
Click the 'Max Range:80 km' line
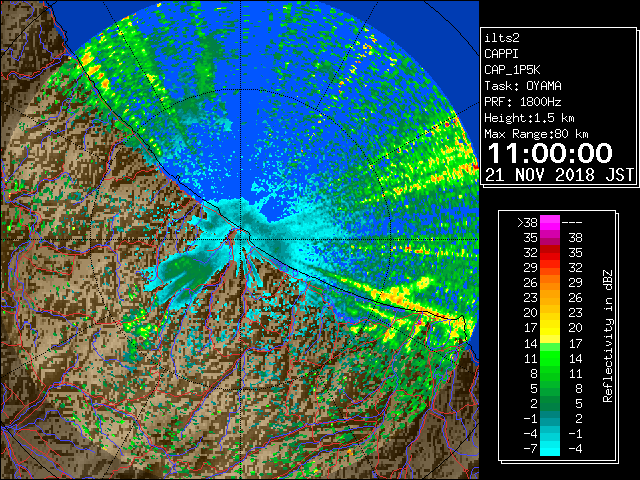coord(536,134)
